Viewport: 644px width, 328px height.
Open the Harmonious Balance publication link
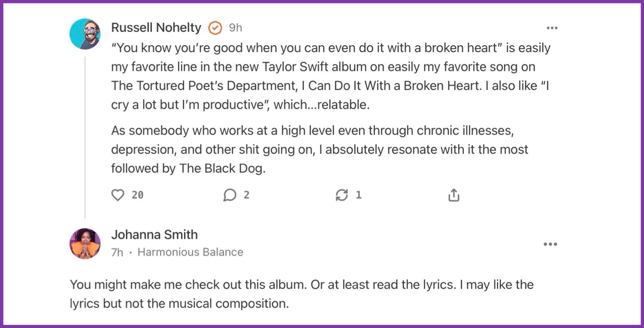click(x=190, y=252)
